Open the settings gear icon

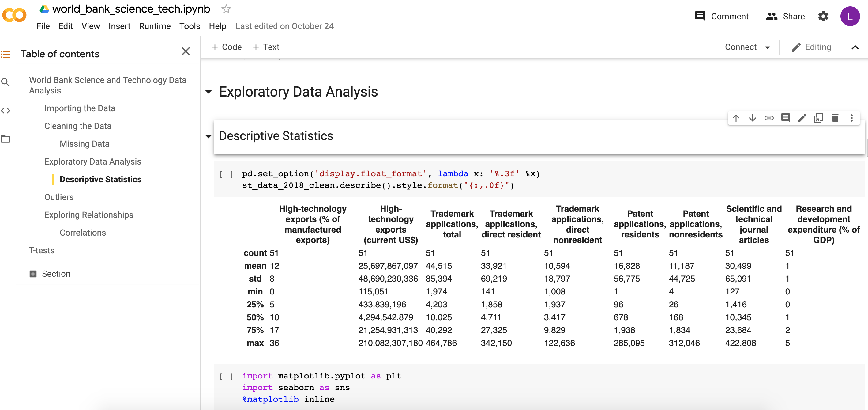[823, 16]
